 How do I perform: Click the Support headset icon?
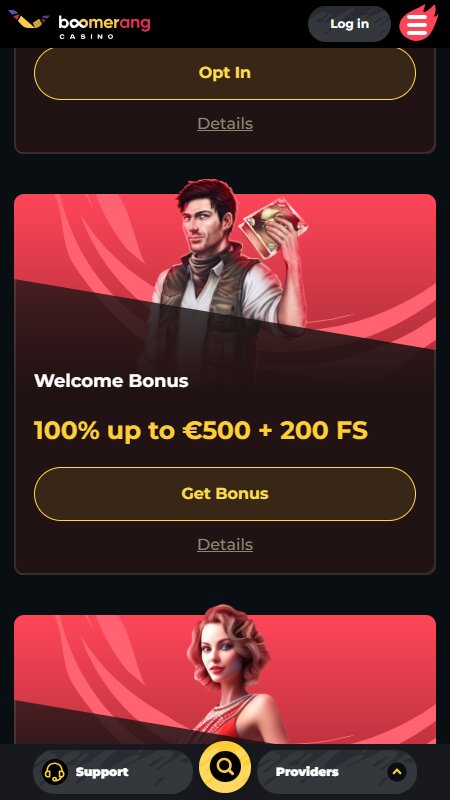pyautogui.click(x=55, y=772)
